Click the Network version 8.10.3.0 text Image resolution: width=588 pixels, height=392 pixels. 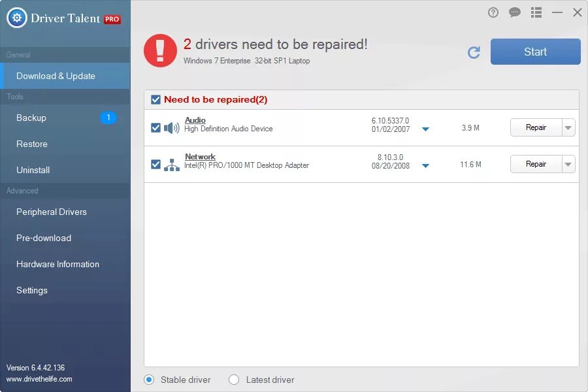click(x=391, y=157)
